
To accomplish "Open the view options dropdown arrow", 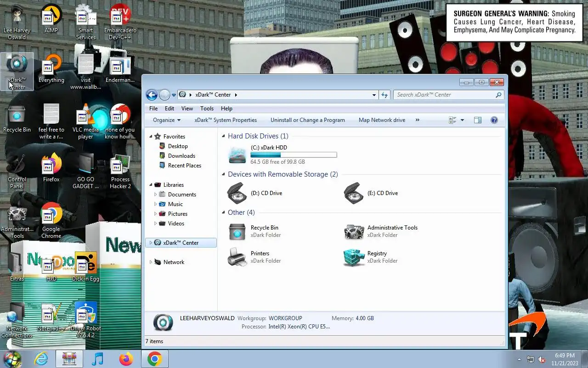I will pos(462,120).
